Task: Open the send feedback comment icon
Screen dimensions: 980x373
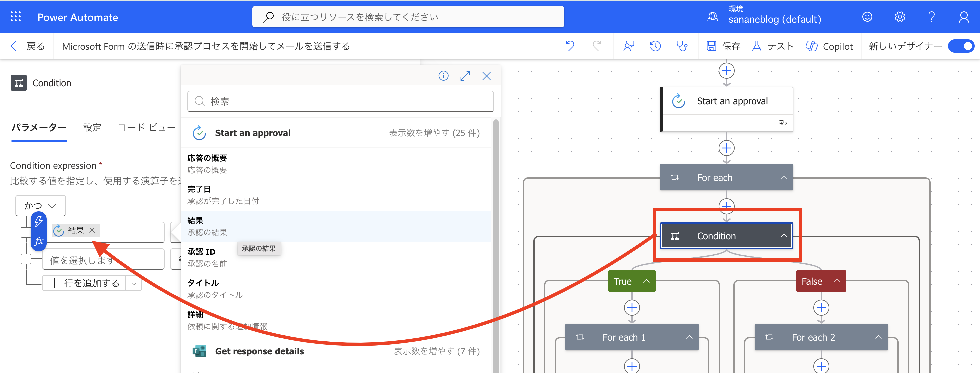Action: pyautogui.click(x=628, y=46)
